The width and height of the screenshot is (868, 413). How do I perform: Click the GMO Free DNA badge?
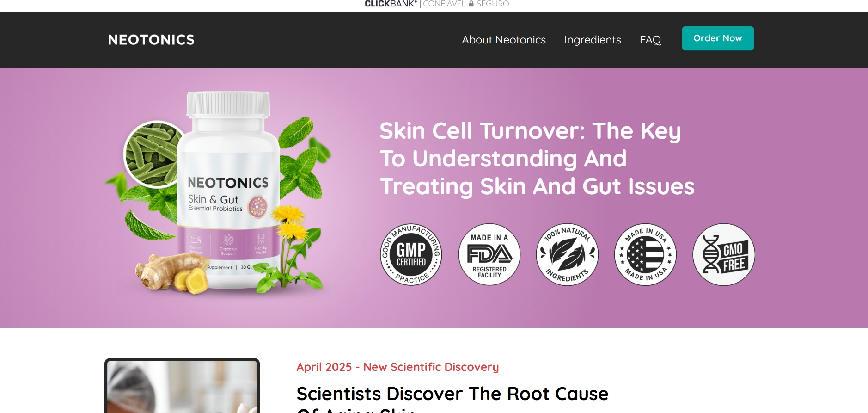[x=724, y=254]
